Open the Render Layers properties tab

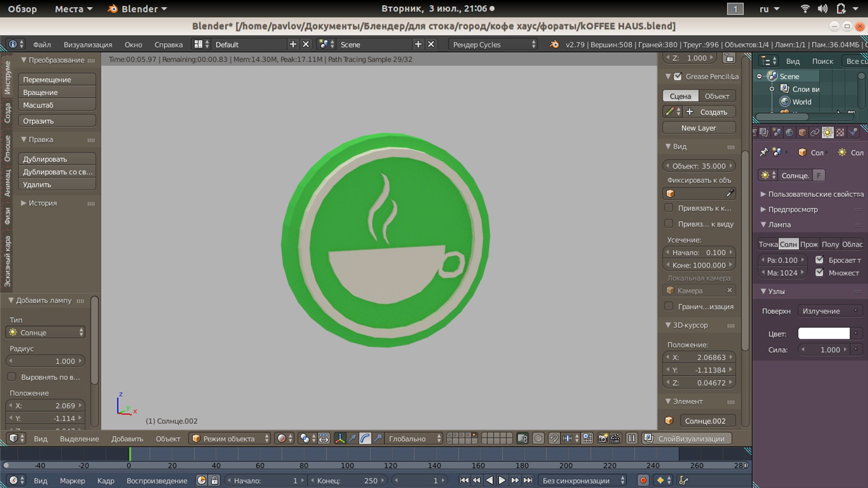point(764,133)
